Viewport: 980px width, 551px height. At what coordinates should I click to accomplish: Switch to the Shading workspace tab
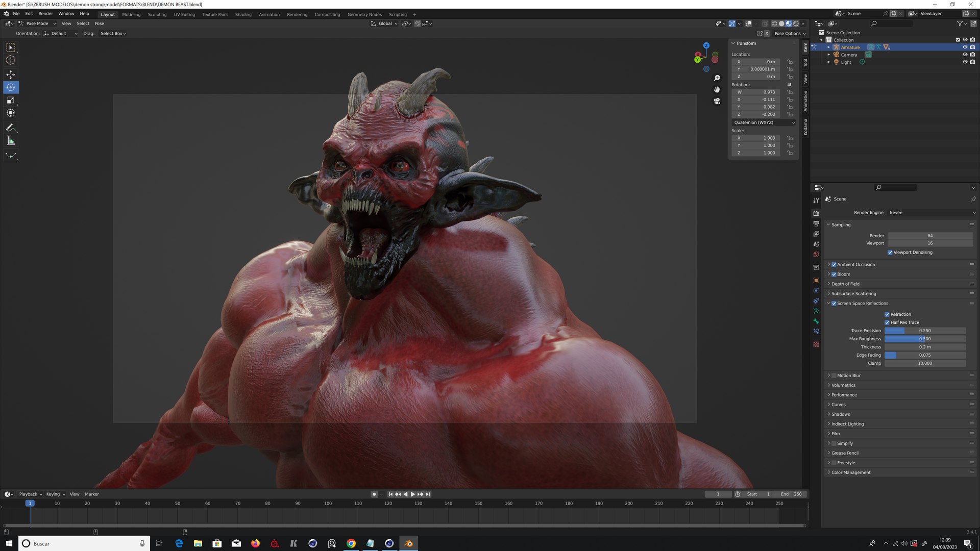243,14
